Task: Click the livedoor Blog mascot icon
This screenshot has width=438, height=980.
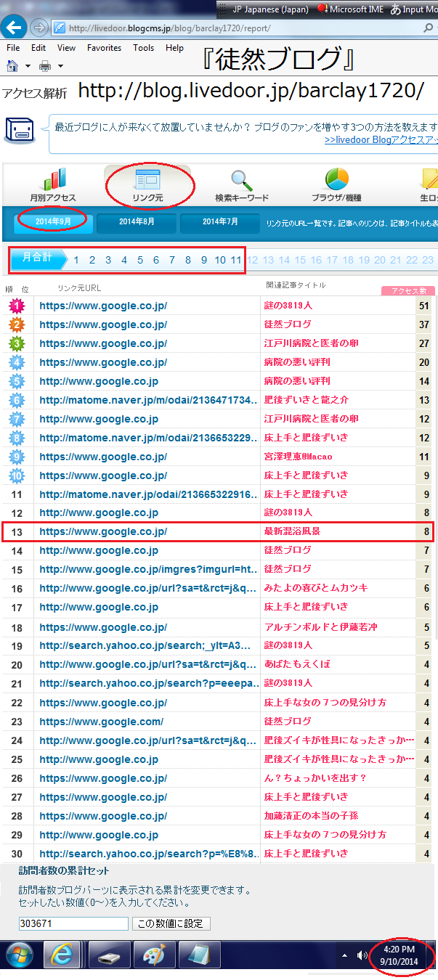Action: click(x=20, y=131)
